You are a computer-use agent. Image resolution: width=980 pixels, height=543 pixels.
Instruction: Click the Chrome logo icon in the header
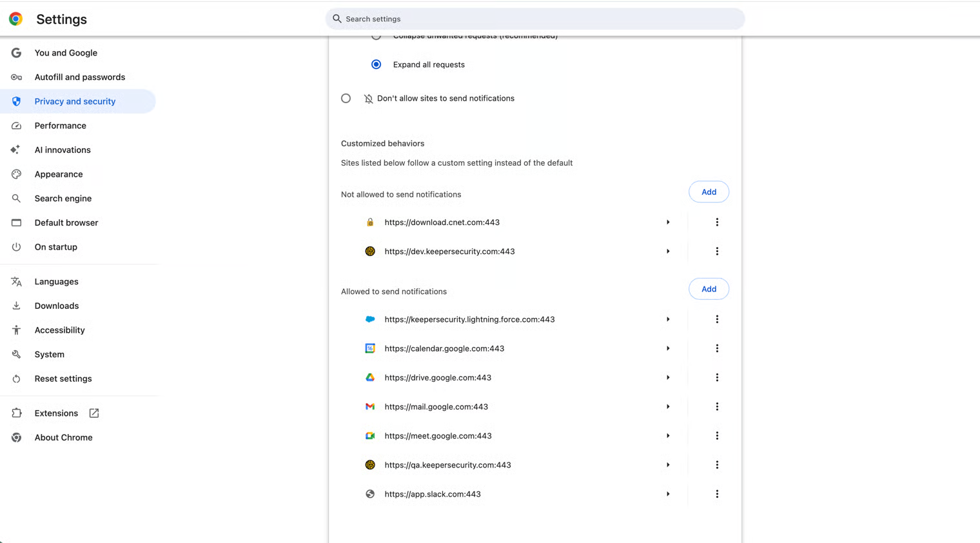16,19
